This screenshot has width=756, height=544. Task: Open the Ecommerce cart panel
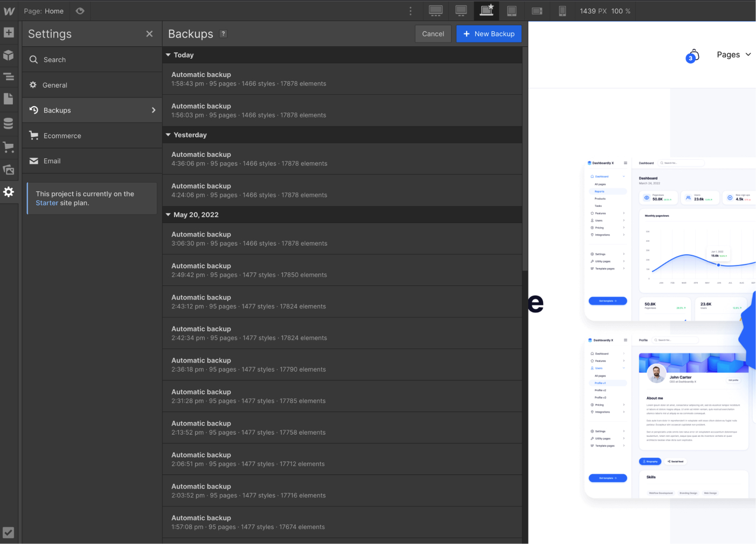[9, 147]
